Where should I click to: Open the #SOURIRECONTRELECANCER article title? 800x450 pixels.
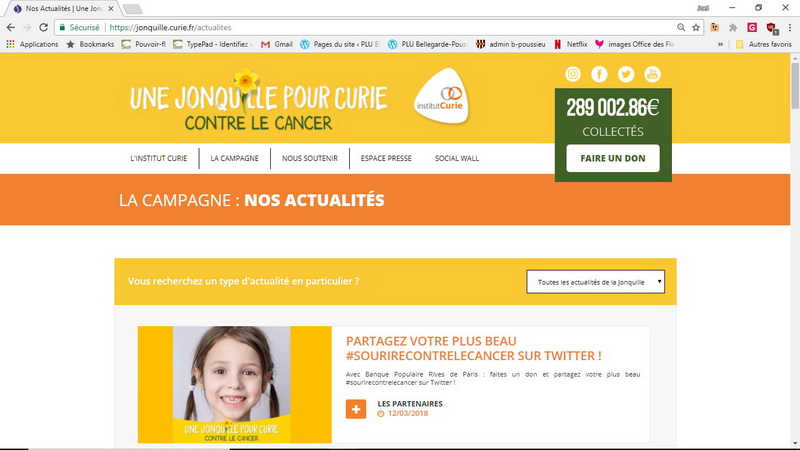[x=473, y=348]
